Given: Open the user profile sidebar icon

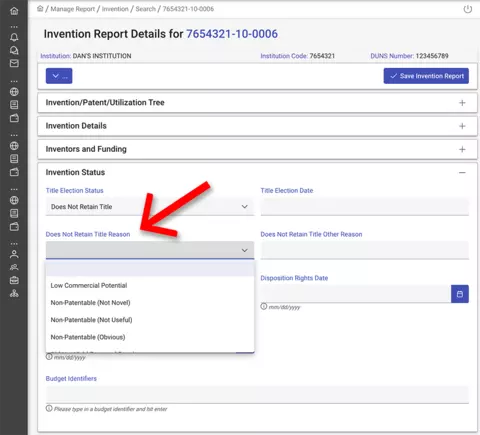Looking at the screenshot, I should coord(14,254).
